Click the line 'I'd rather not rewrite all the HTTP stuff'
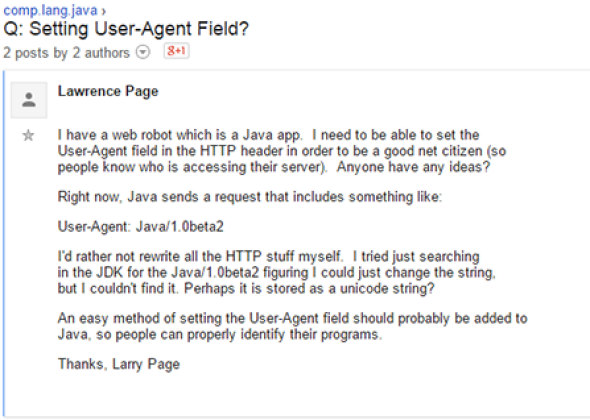The height and width of the screenshot is (420, 590). 269,256
